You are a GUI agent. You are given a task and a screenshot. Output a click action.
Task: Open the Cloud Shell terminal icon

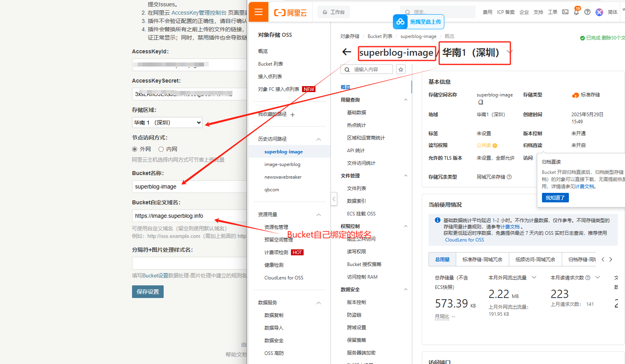pos(565,12)
